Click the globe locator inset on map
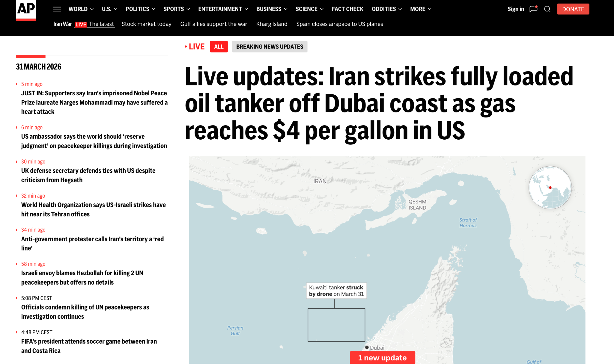Screen dimensions: 614x364 [x=550, y=188]
